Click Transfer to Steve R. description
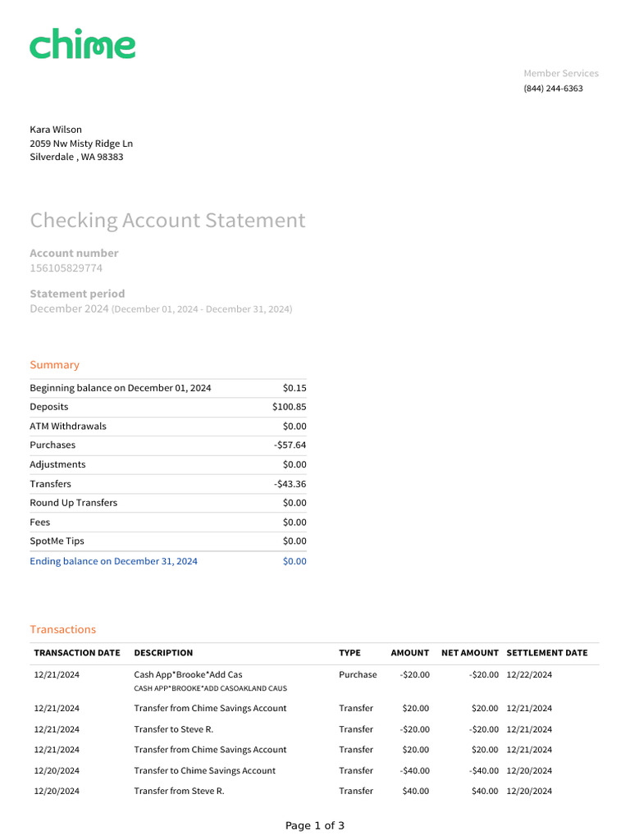 174,729
